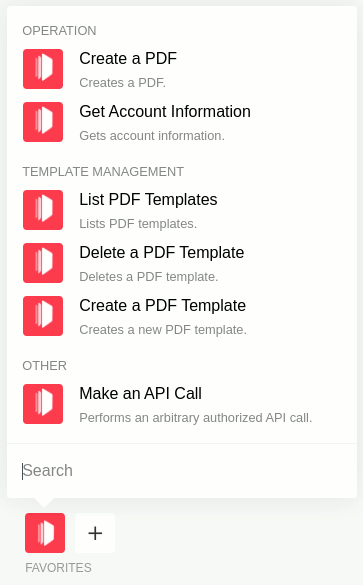Click the Make an API Call icon
This screenshot has width=363, height=585.
pyautogui.click(x=43, y=404)
